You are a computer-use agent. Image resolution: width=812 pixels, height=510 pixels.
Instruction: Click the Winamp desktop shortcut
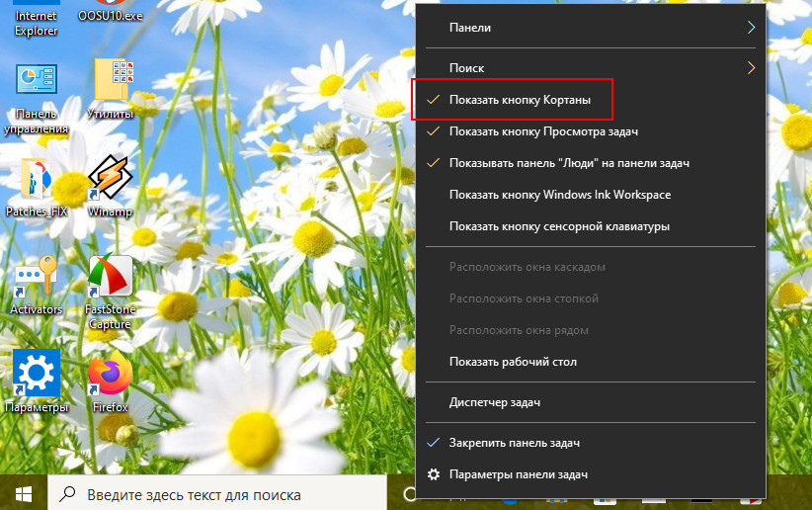(110, 187)
